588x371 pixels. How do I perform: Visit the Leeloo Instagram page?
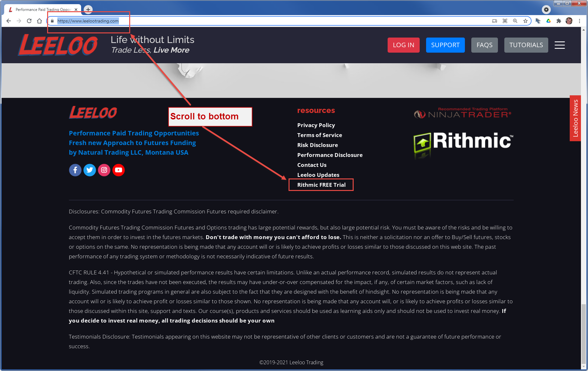coord(104,170)
